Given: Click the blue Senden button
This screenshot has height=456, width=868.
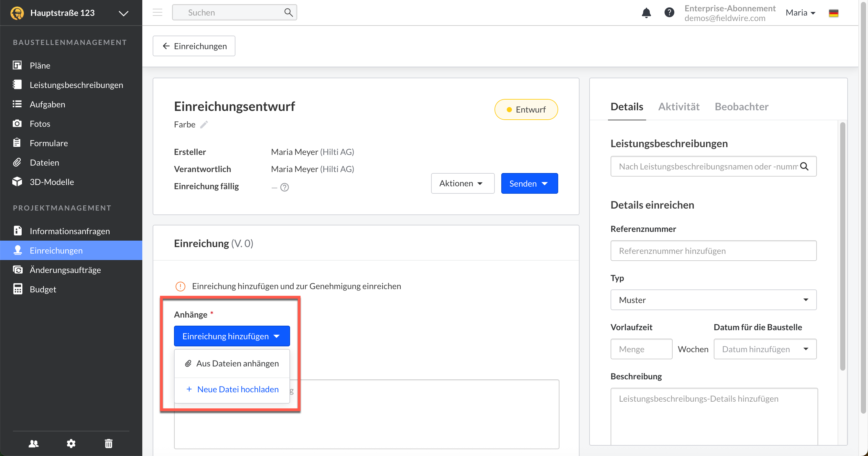Looking at the screenshot, I should coord(529,183).
